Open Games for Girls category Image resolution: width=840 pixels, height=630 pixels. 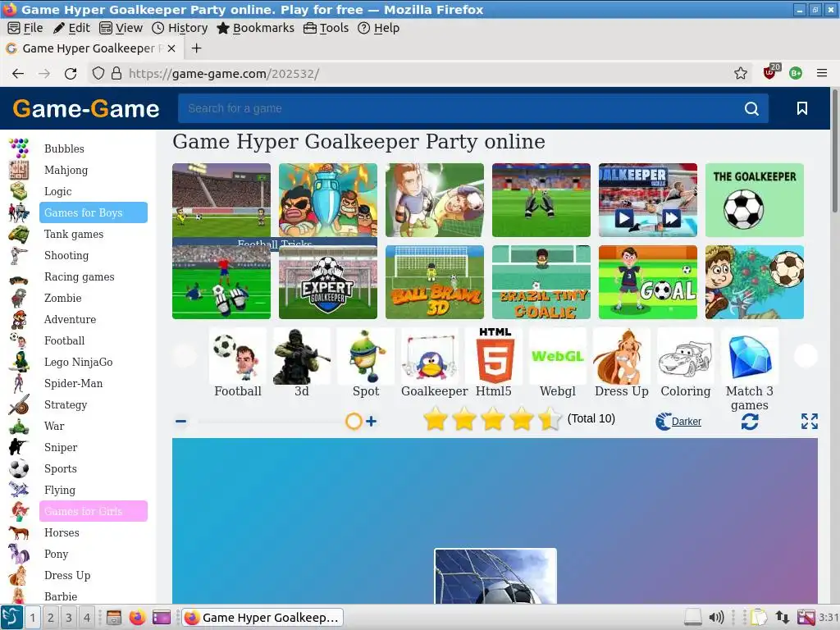94,512
